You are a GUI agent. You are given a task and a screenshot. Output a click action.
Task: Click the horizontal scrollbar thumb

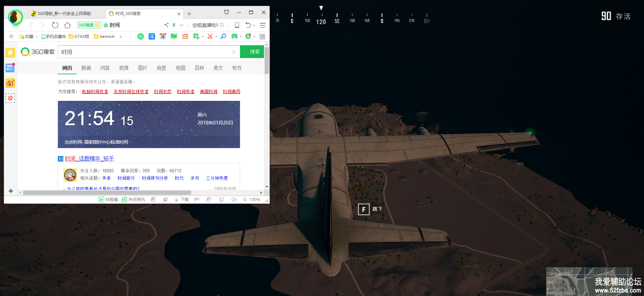click(x=107, y=193)
